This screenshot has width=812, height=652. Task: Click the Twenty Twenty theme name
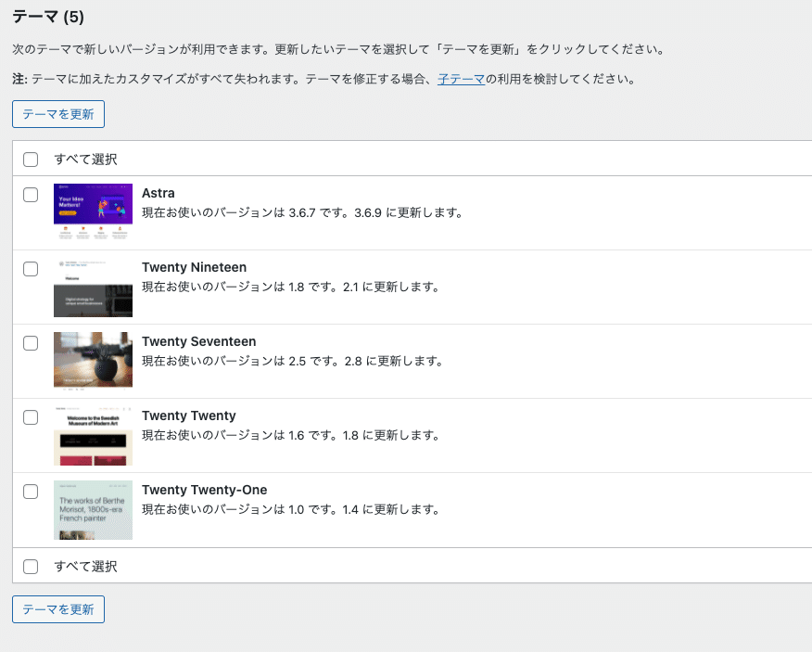coord(188,415)
